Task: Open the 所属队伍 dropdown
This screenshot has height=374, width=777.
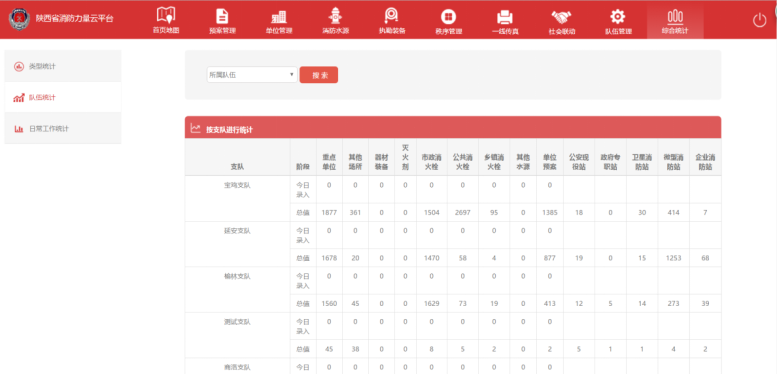Action: (252, 75)
